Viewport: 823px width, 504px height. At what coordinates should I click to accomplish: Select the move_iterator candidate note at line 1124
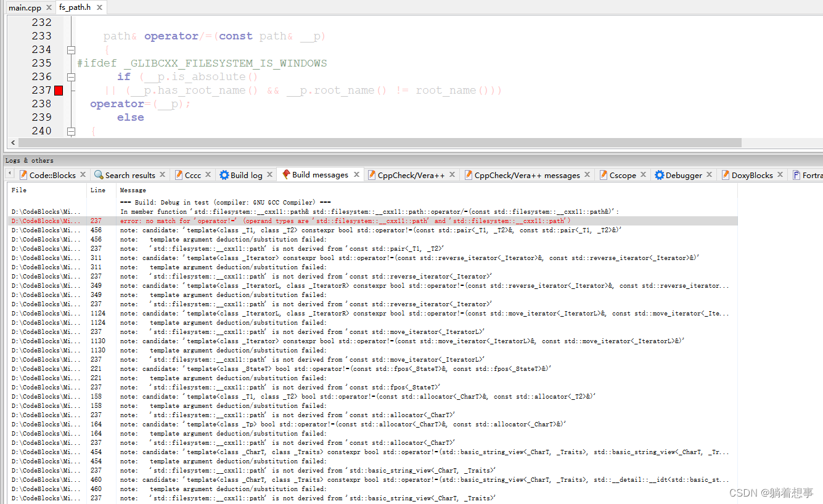coord(372,313)
